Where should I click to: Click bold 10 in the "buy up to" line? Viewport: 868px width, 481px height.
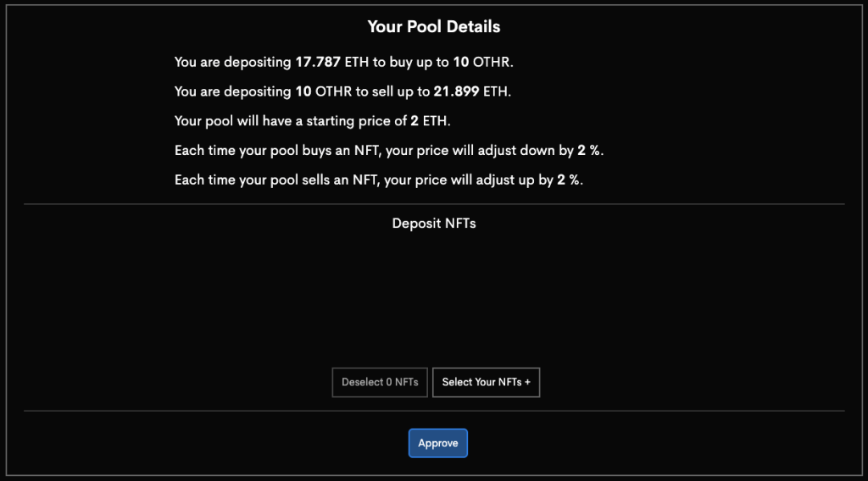click(x=461, y=62)
